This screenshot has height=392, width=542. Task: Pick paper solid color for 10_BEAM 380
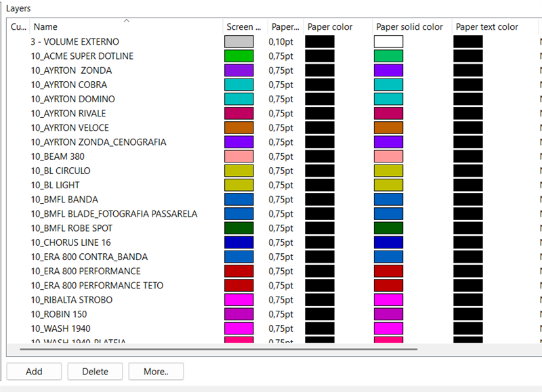click(388, 156)
